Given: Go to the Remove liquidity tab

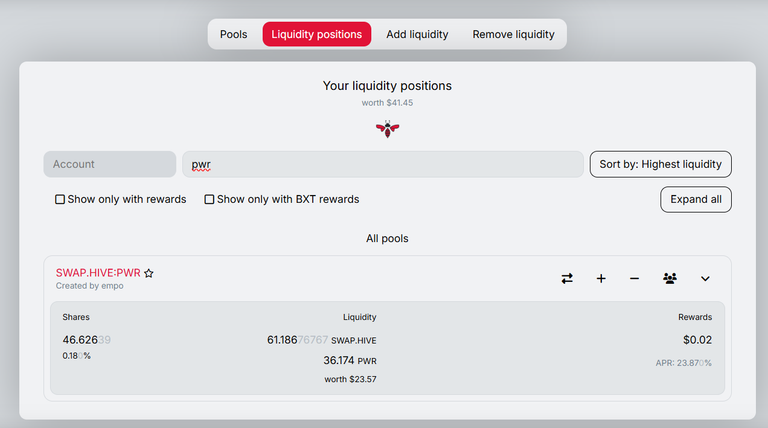Looking at the screenshot, I should click(513, 34).
